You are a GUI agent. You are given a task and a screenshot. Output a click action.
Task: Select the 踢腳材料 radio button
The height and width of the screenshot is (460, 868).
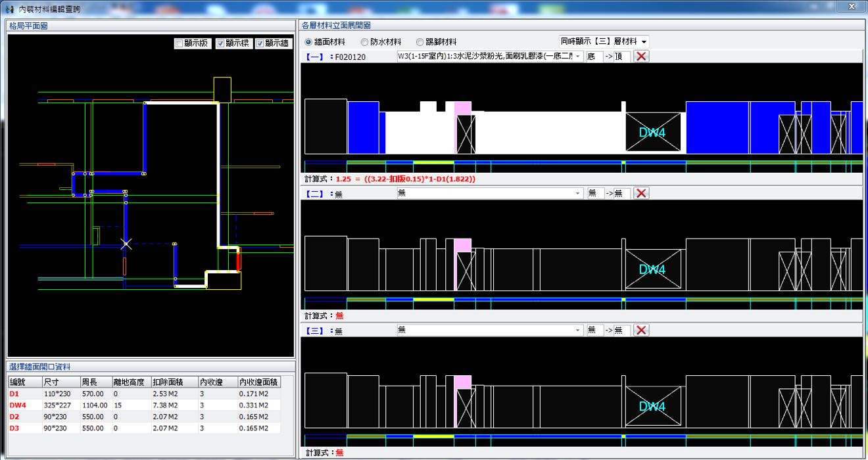click(x=420, y=42)
